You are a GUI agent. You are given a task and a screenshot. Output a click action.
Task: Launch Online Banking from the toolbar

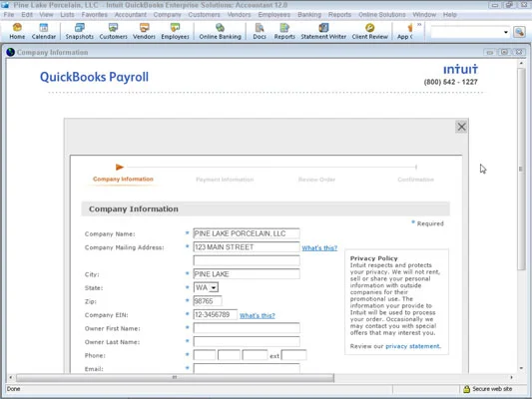point(220,31)
